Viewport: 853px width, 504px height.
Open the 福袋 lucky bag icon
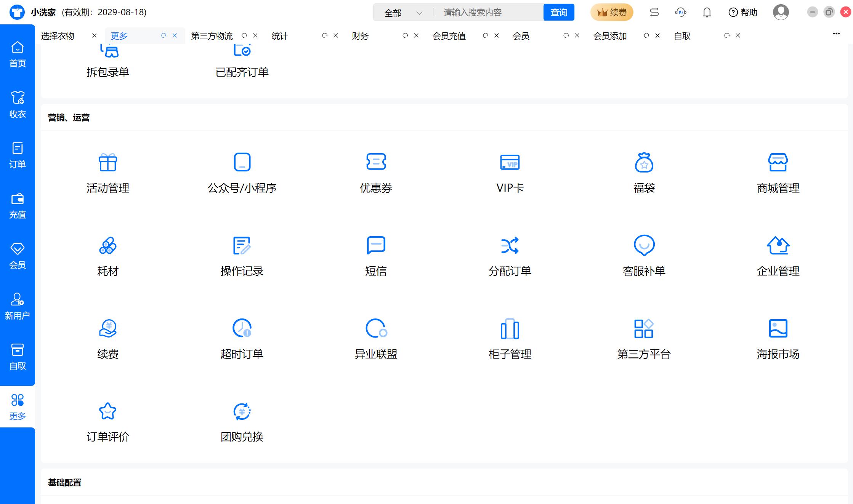click(644, 163)
